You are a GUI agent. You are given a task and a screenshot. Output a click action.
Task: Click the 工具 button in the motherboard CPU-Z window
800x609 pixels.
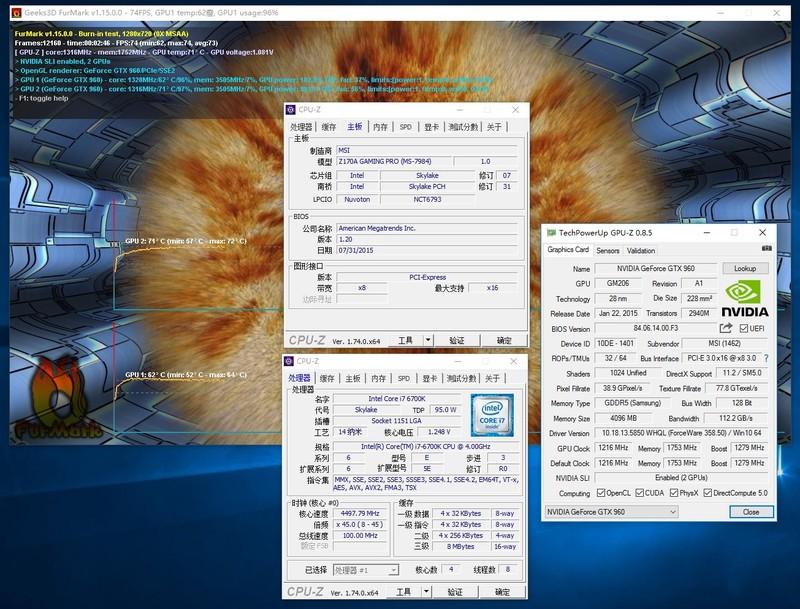406,340
